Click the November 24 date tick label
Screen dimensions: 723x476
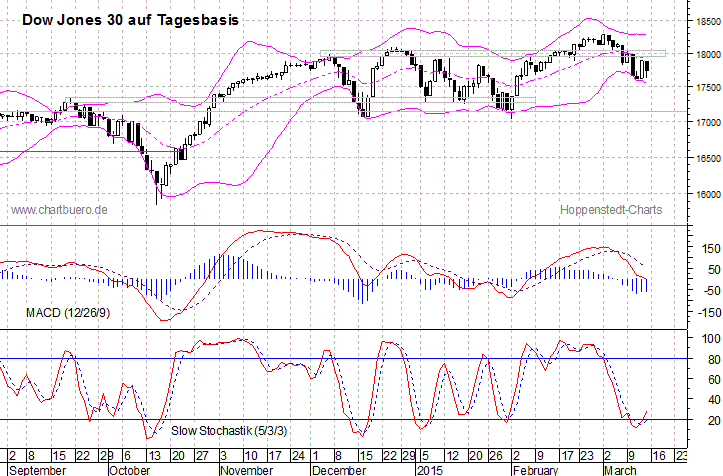pyautogui.click(x=298, y=457)
